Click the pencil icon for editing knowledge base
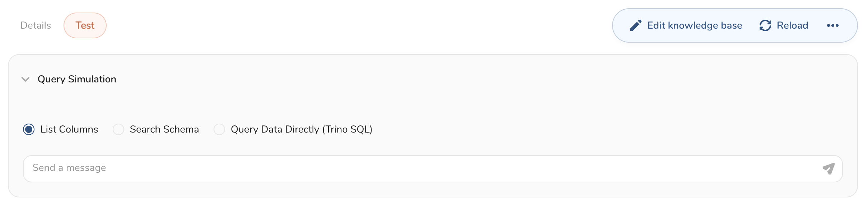 (635, 25)
